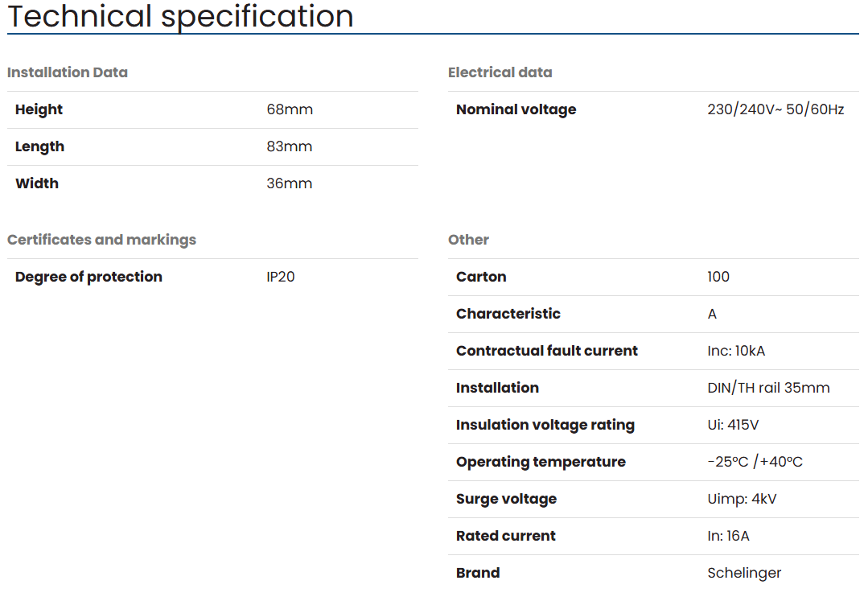868x601 pixels.
Task: Select the Inc: 10kA fault current value
Action: 736,351
